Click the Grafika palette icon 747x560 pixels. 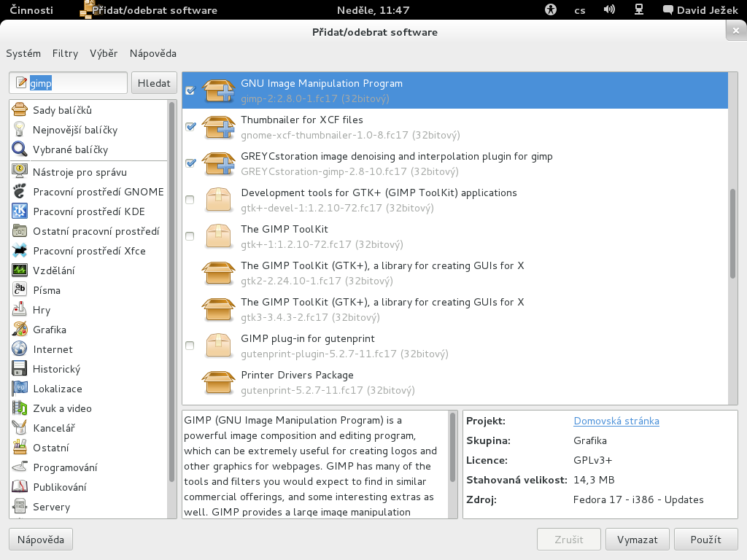pos(20,329)
